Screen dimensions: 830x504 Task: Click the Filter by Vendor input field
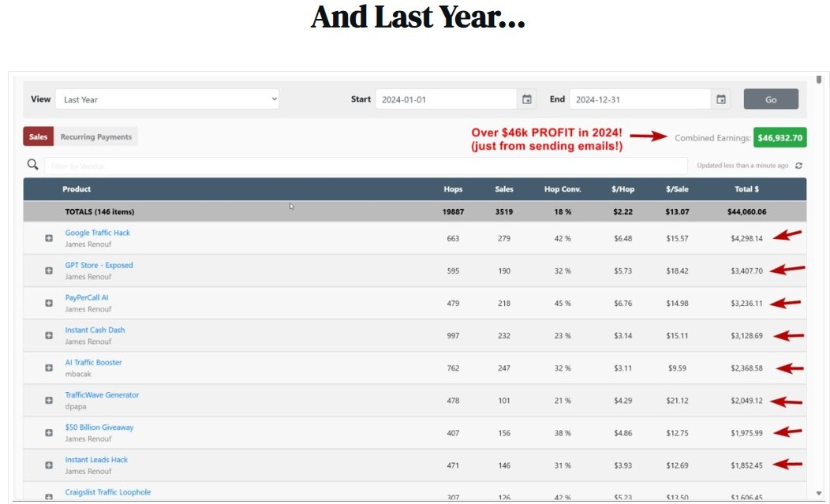click(366, 166)
